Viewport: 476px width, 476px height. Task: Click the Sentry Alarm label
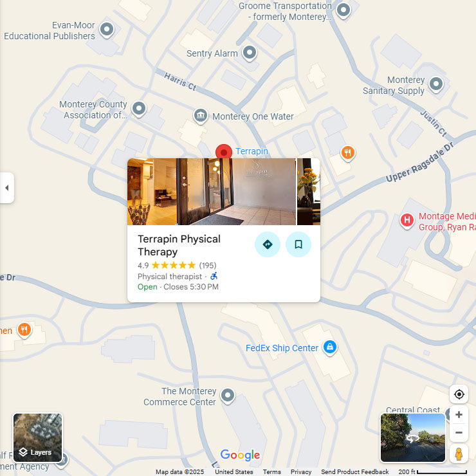click(x=212, y=53)
